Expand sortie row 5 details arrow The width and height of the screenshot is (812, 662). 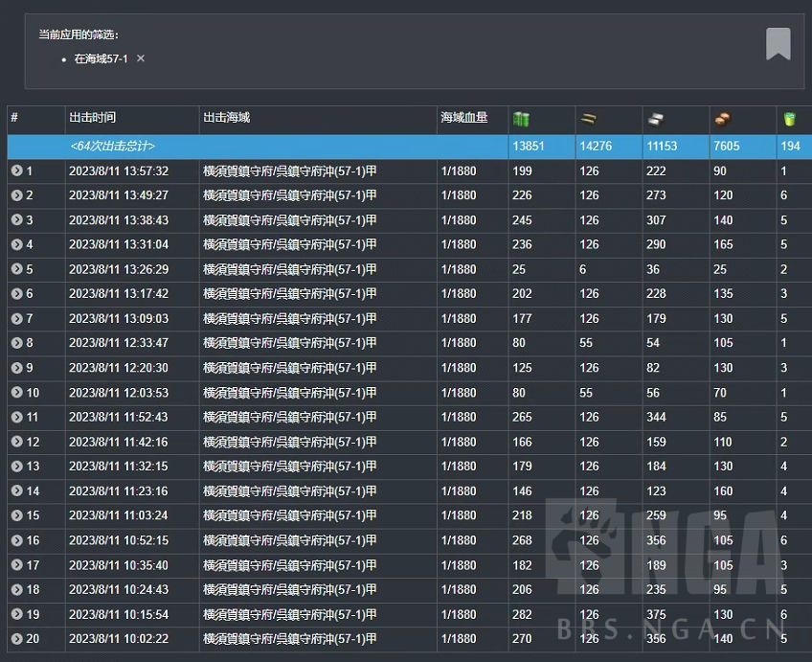pos(17,269)
